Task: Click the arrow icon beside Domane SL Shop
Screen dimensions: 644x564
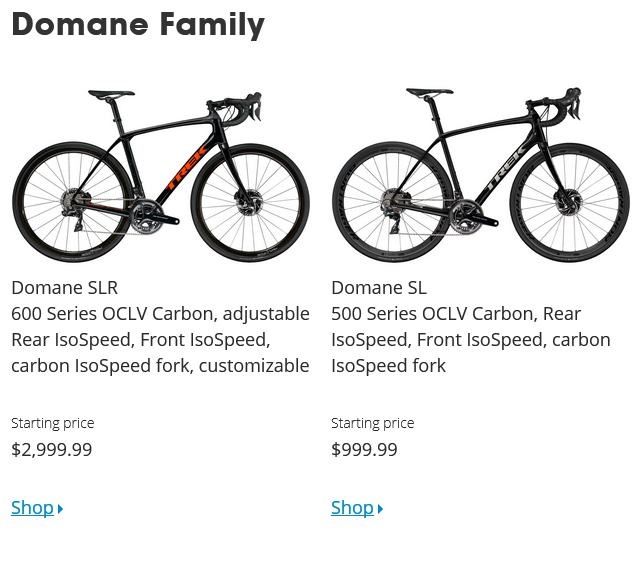Action: pyautogui.click(x=381, y=509)
